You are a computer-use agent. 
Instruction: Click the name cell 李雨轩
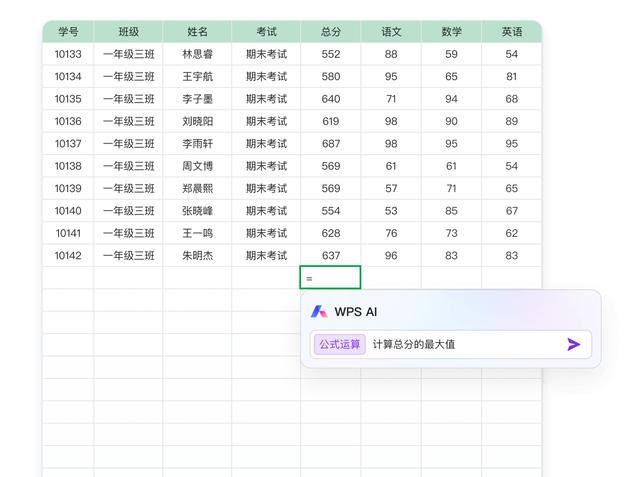197,144
